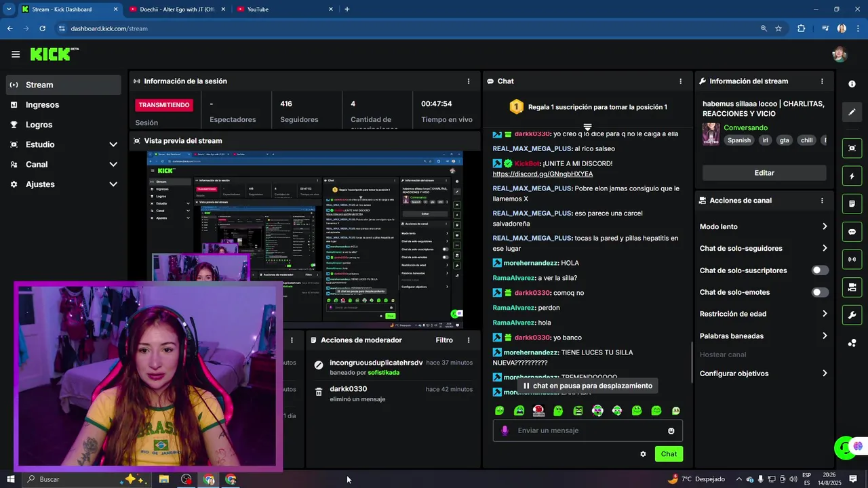Open Información del stream three-dot menu
The image size is (868, 488).
tap(822, 81)
